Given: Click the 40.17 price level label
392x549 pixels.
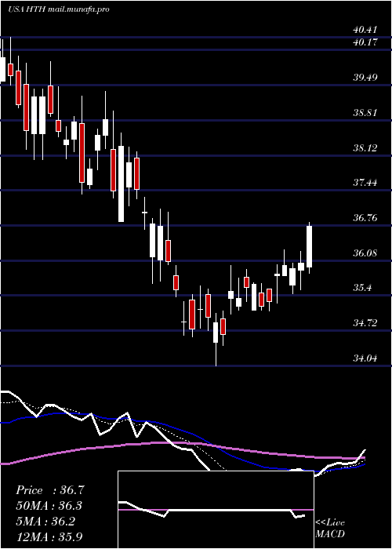Looking at the screenshot, I should 365,42.
